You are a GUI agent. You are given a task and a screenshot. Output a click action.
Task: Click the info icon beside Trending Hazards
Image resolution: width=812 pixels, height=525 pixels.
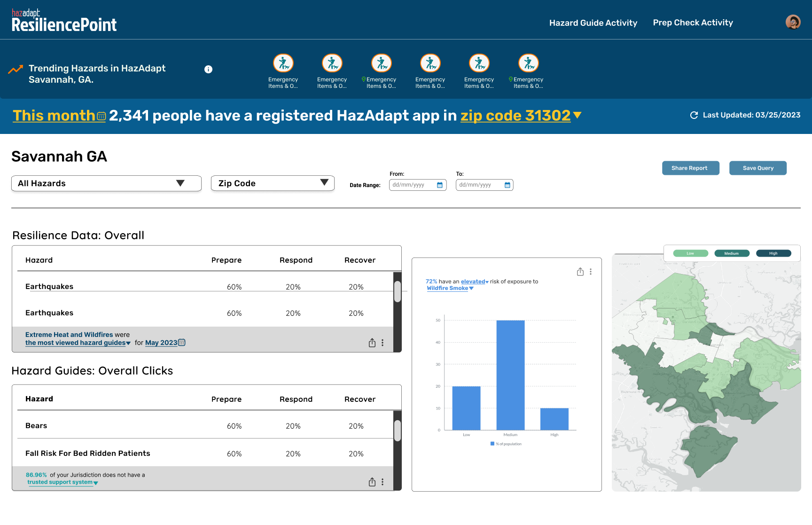pos(208,69)
